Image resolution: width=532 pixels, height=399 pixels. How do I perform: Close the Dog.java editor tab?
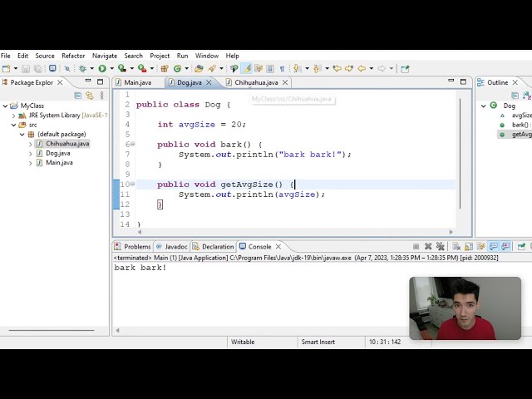(x=209, y=82)
